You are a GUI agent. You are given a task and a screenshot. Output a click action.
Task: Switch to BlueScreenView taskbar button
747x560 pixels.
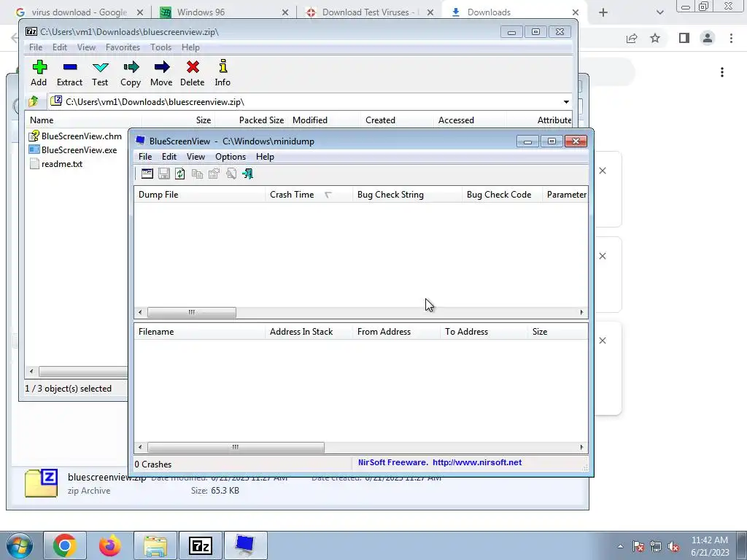tap(246, 545)
